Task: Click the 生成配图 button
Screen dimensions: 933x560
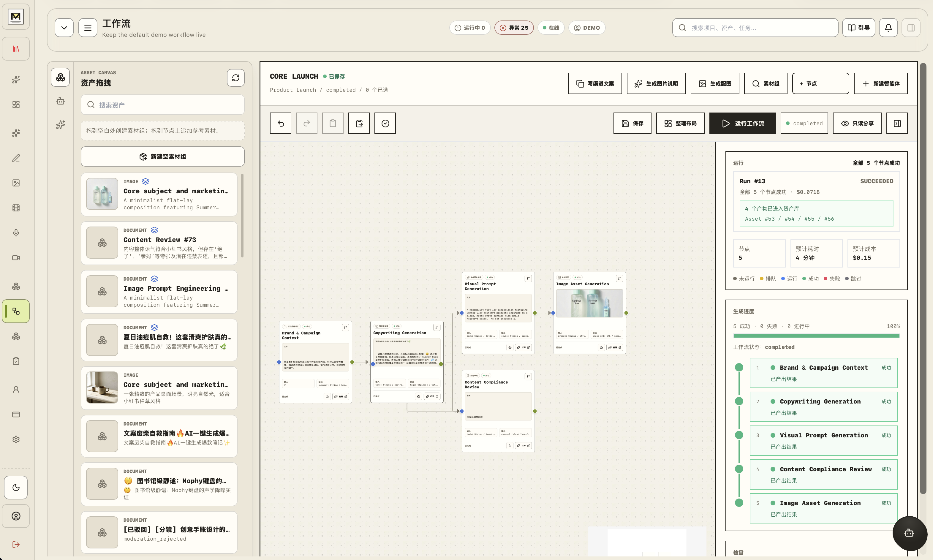Action: click(x=715, y=84)
